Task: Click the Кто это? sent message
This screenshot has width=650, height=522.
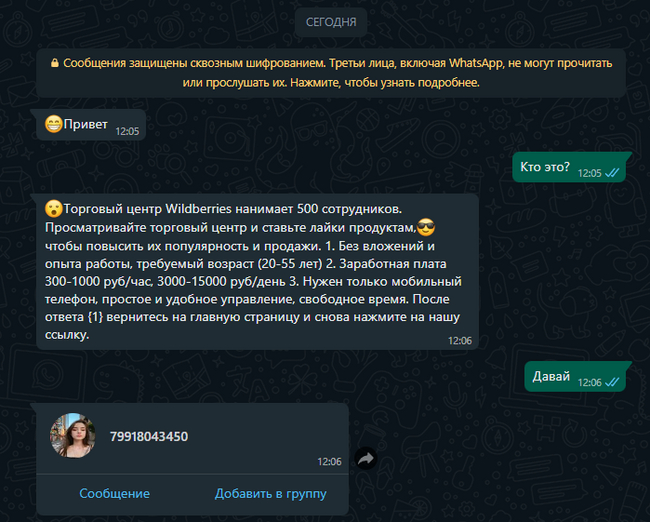Action: click(x=569, y=167)
